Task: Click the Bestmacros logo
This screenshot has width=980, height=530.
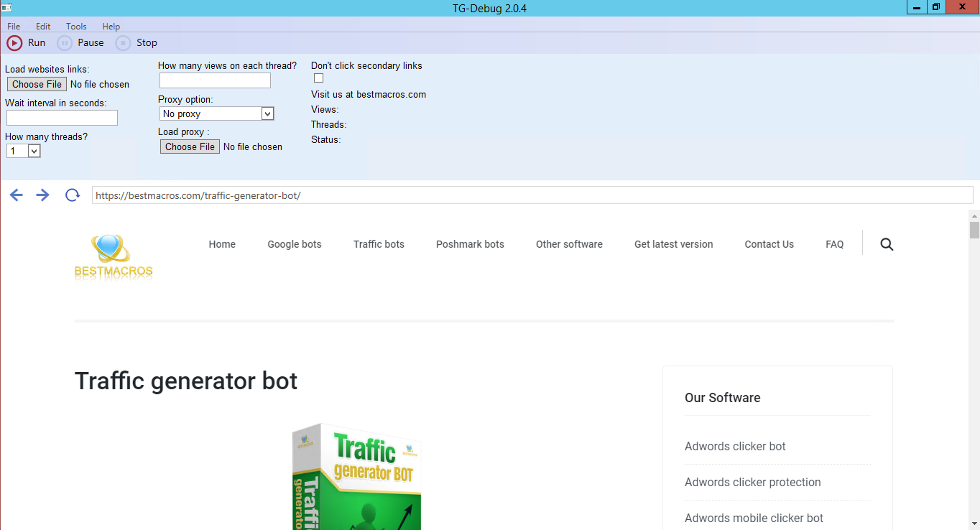Action: pyautogui.click(x=114, y=256)
